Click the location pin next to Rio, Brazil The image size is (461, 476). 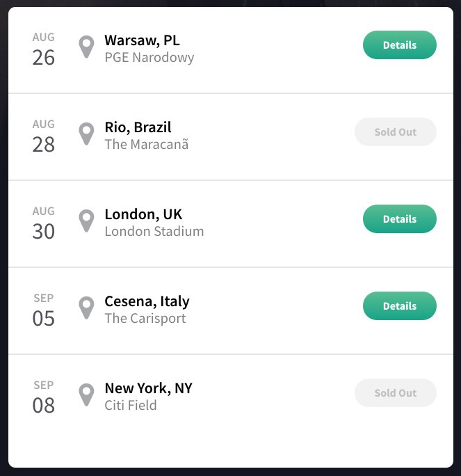click(x=86, y=134)
